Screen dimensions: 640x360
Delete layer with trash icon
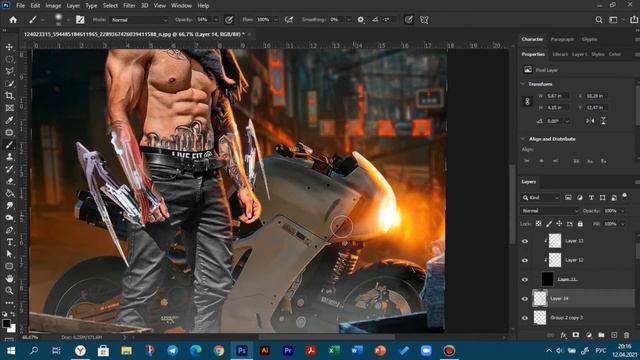tap(627, 335)
